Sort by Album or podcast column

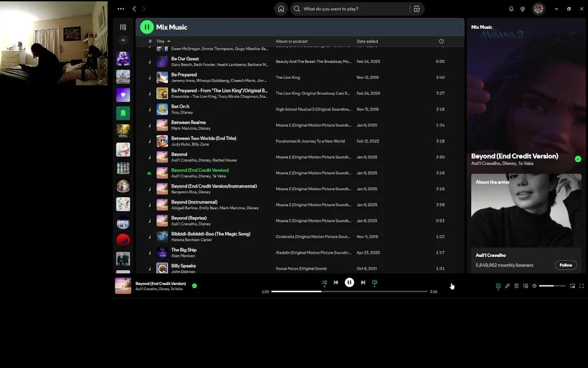pos(291,41)
